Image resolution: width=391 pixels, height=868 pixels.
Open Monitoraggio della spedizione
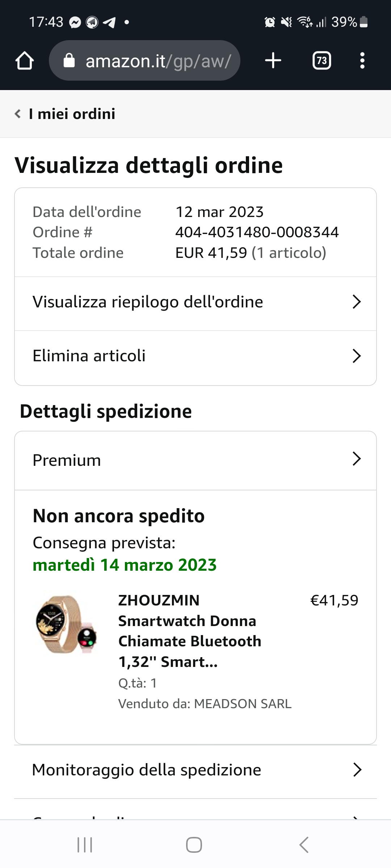[195, 770]
